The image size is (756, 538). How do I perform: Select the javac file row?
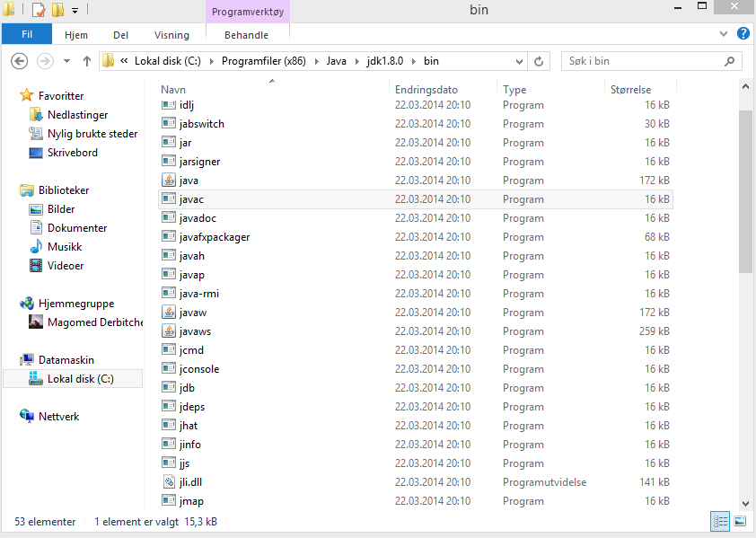[416, 198]
